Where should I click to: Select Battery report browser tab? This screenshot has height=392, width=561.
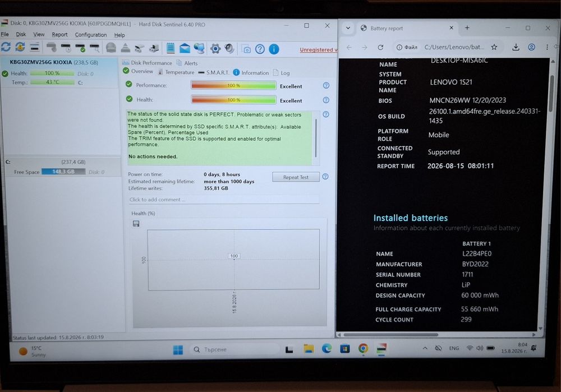click(x=407, y=28)
